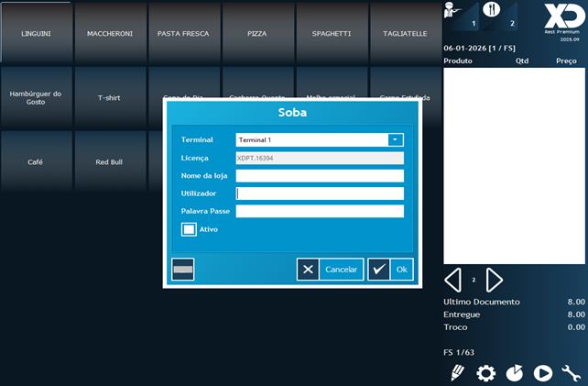Click the Ultimo Documento label

click(482, 302)
